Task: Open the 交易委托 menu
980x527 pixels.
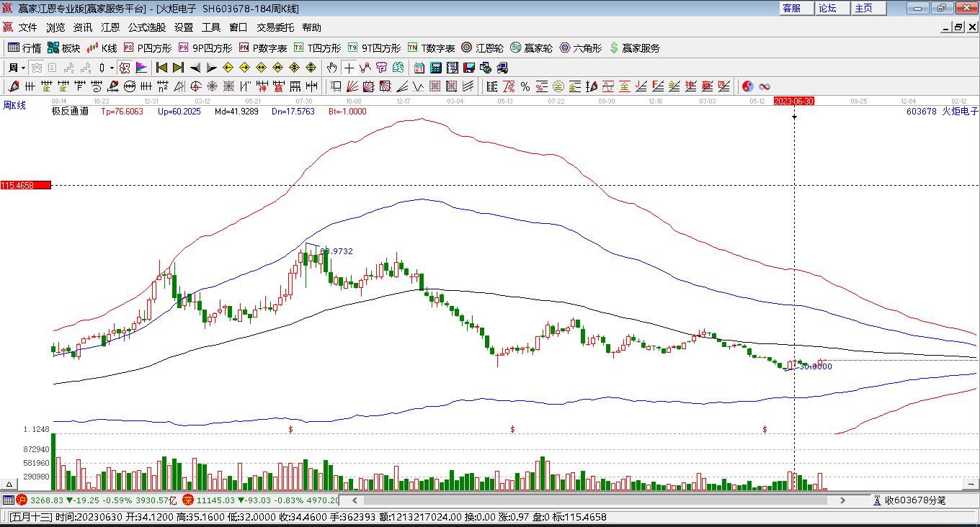Action: [x=275, y=27]
